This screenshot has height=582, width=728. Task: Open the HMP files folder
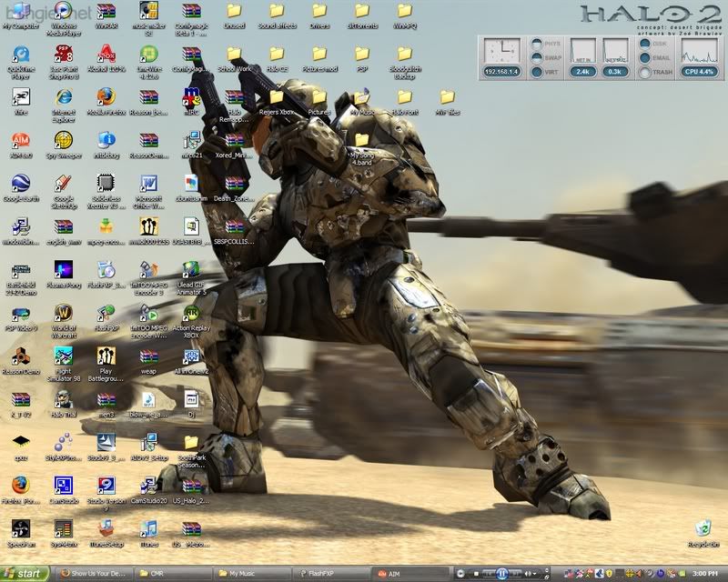point(447,102)
